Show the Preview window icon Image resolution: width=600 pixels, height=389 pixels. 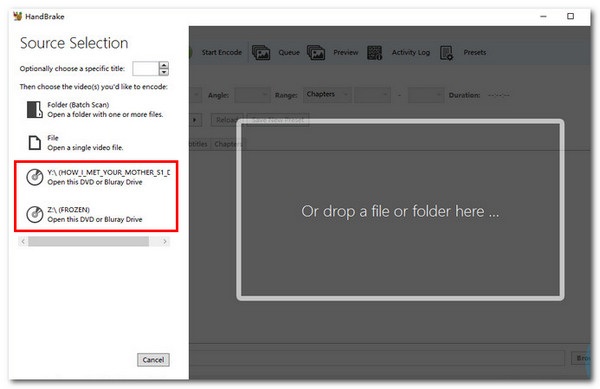[316, 52]
